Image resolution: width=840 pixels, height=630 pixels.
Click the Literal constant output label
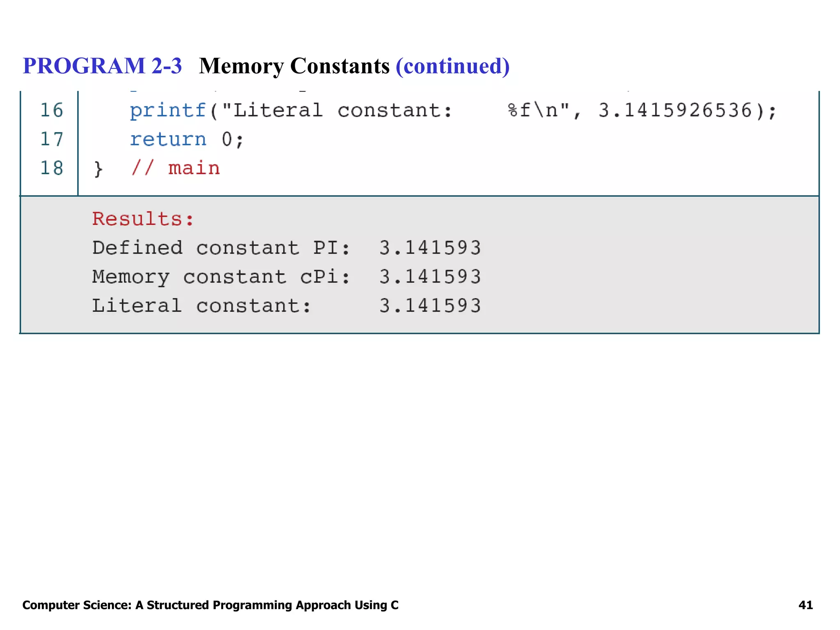(x=201, y=306)
